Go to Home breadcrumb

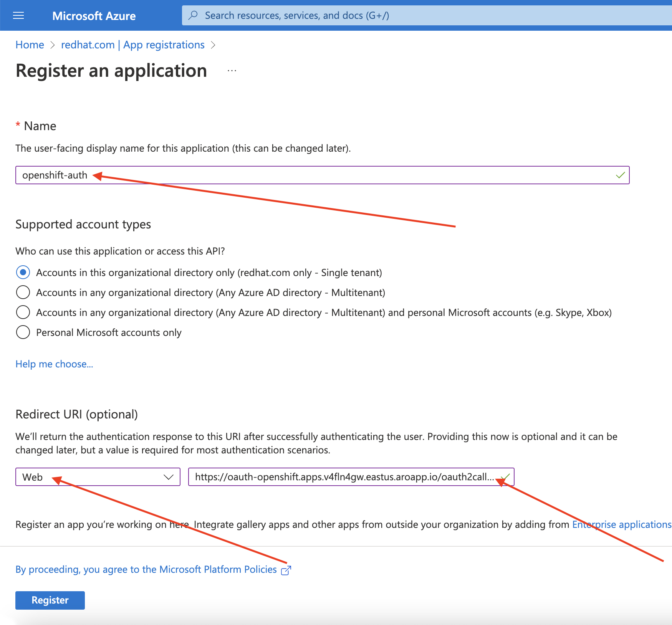coord(30,45)
